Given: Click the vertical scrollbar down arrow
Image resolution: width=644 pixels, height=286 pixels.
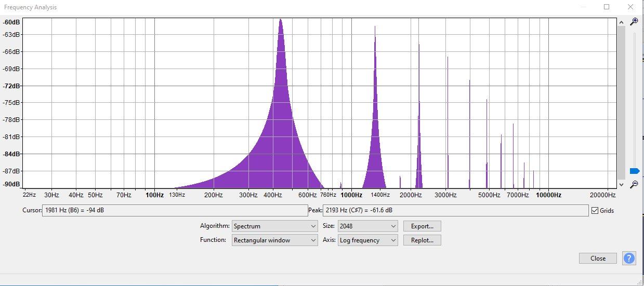Looking at the screenshot, I should click(x=621, y=184).
